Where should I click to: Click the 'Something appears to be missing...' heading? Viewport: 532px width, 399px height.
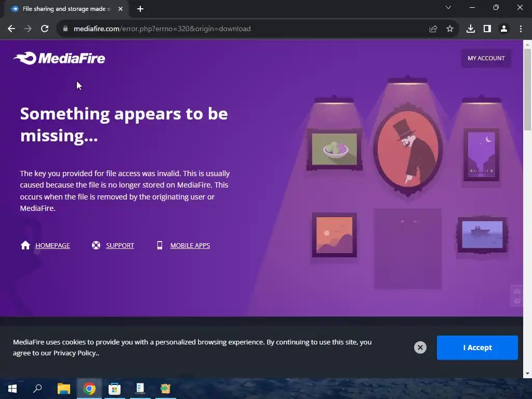(124, 125)
